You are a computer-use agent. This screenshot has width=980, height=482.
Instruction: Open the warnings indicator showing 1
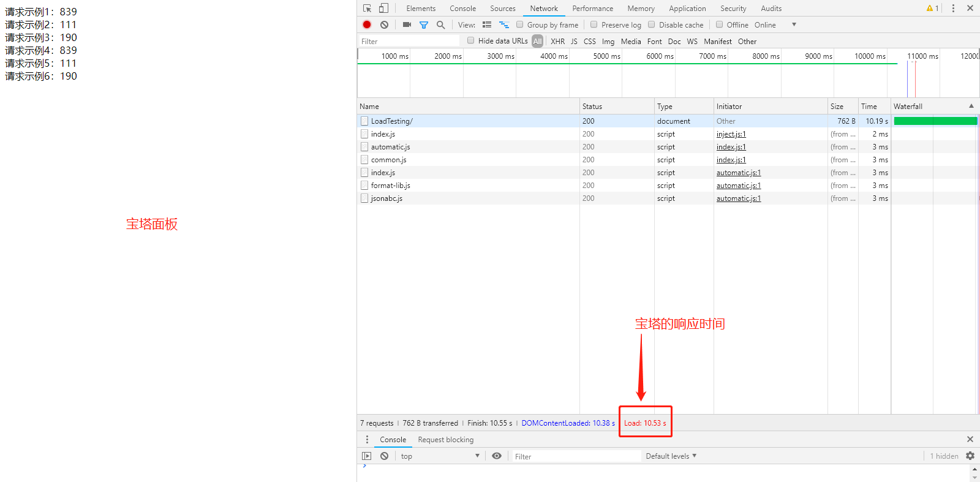[x=933, y=9]
